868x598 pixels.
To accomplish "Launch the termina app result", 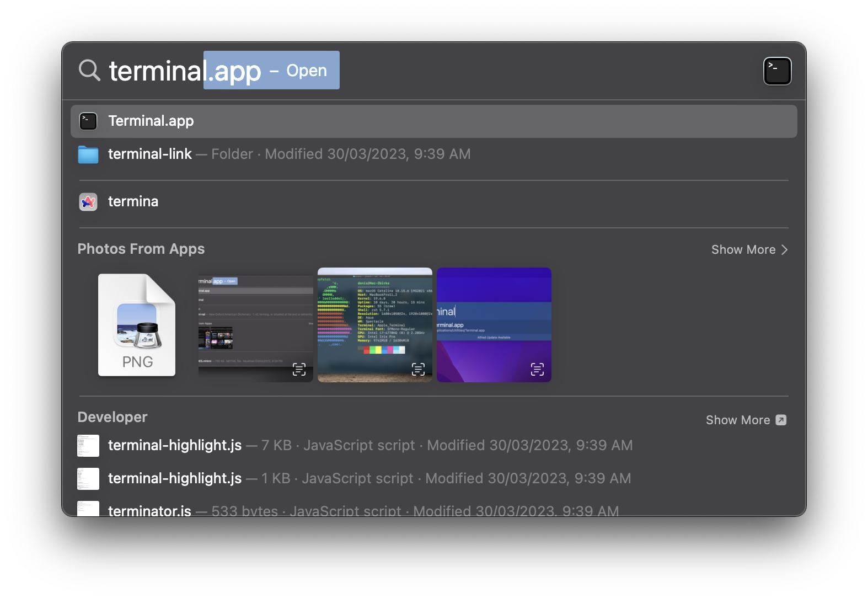I will click(434, 202).
